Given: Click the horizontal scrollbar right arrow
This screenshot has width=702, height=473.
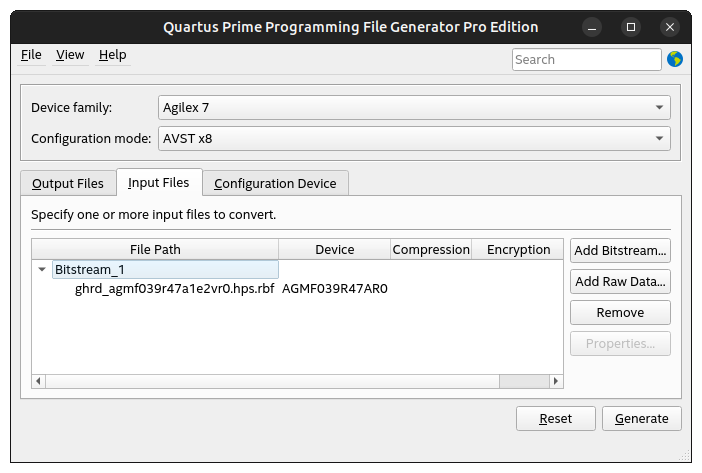Looking at the screenshot, I should [558, 381].
